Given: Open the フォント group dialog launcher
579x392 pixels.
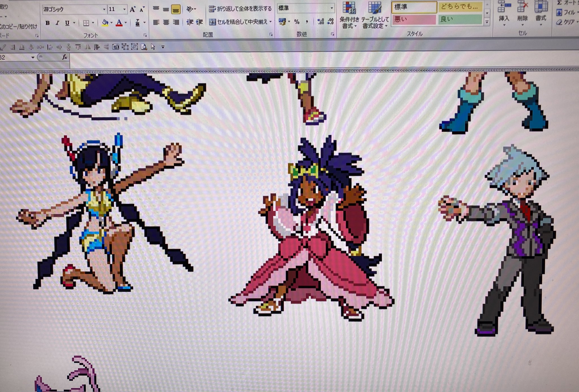Looking at the screenshot, I should [x=145, y=35].
